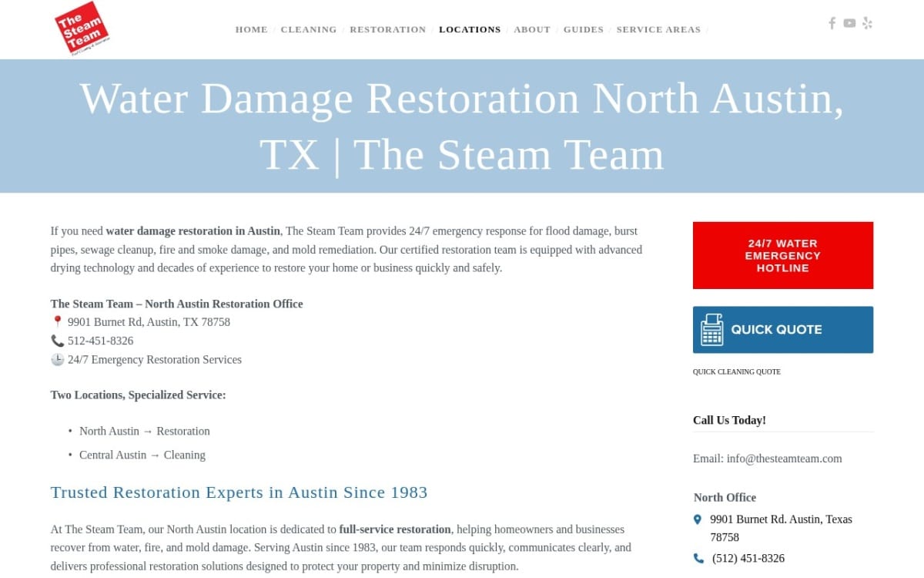Open the Restoration menu
The width and height of the screenshot is (924, 578).
point(388,29)
